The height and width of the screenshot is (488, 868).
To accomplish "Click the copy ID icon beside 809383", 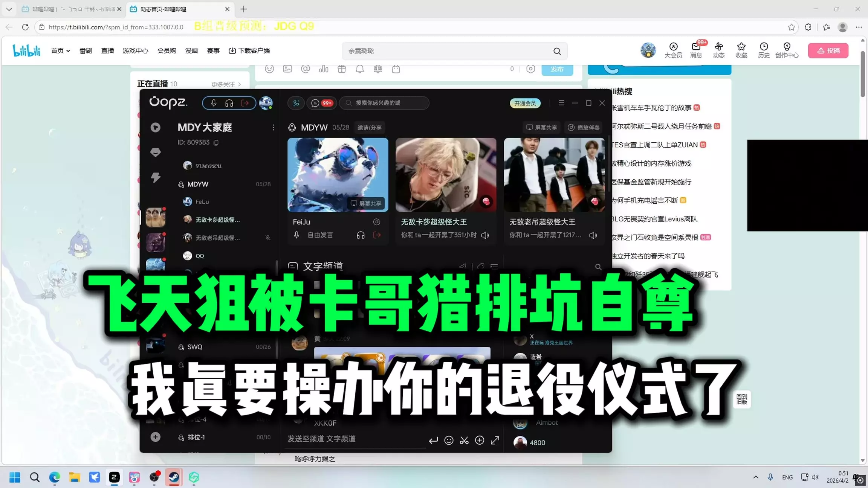I will [x=216, y=142].
